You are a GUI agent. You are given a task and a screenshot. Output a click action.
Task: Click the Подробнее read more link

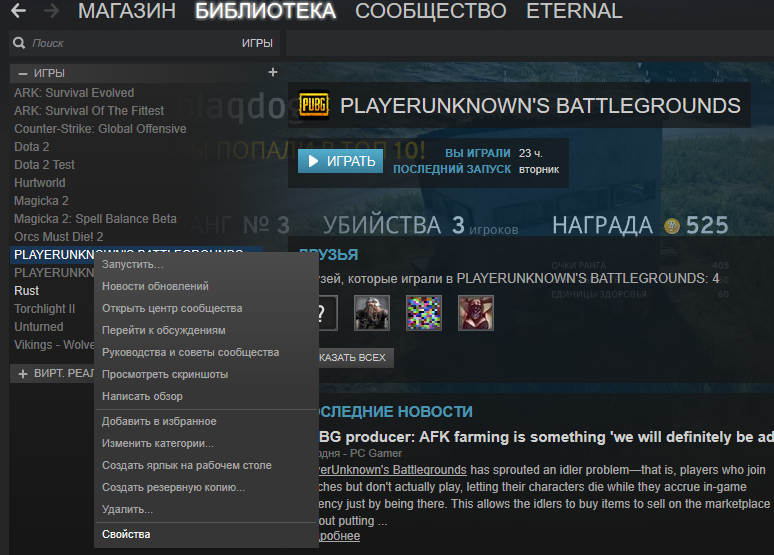pyautogui.click(x=340, y=536)
